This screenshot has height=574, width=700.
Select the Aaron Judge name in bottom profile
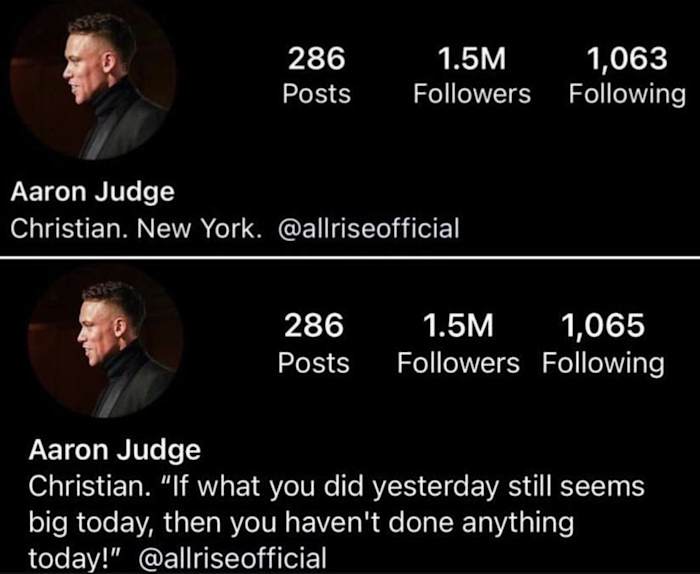coord(114,451)
